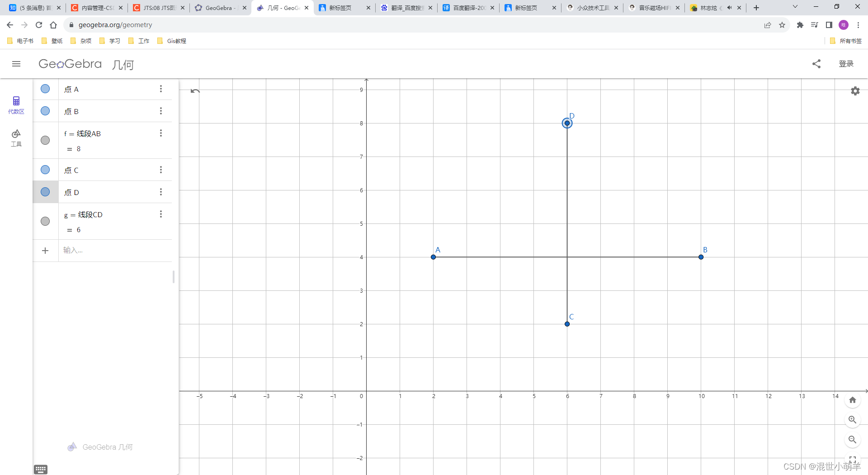Viewport: 868px width, 475px height.
Task: Open the 学习 bookmark folder
Action: [x=110, y=41]
